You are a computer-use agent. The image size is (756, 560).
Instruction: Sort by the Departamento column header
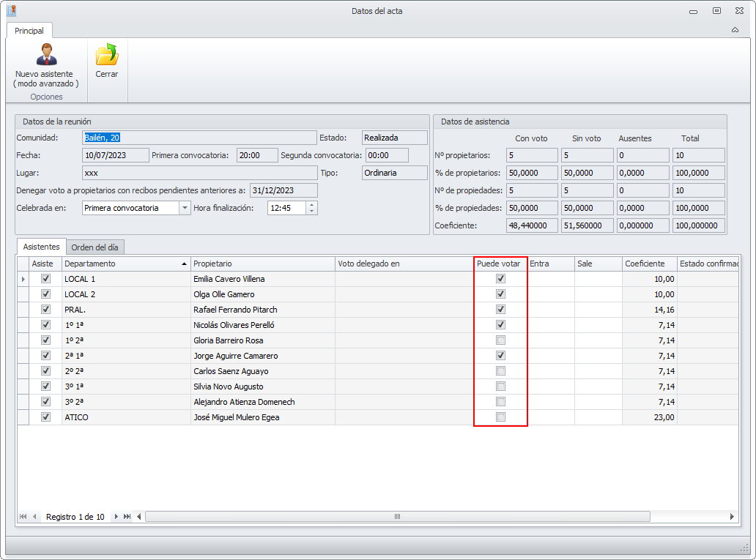point(125,264)
